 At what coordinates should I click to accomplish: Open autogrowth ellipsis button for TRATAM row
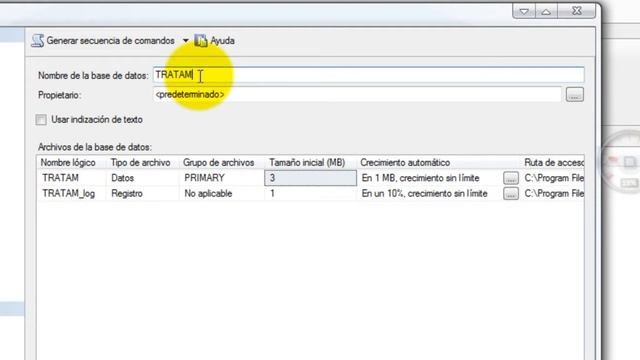coord(511,178)
